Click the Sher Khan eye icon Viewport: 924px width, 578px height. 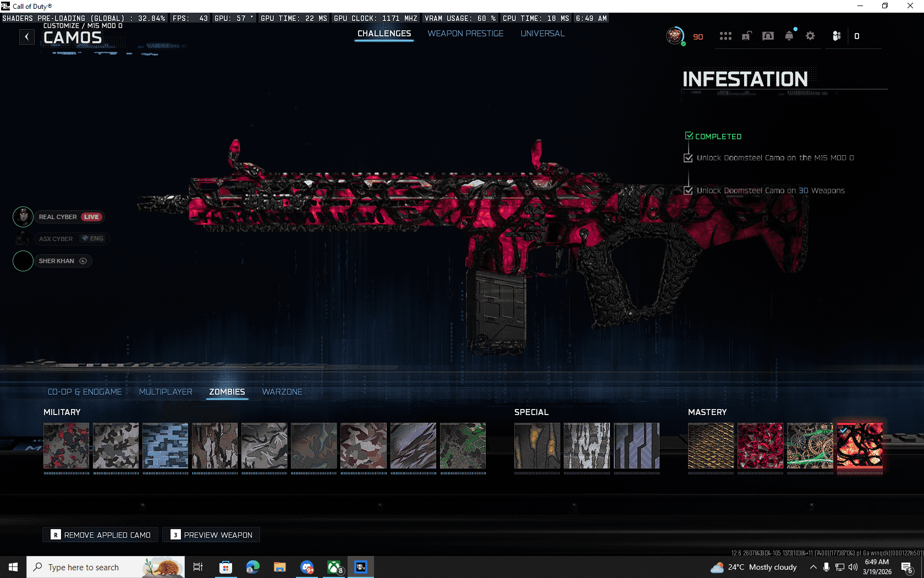83,261
